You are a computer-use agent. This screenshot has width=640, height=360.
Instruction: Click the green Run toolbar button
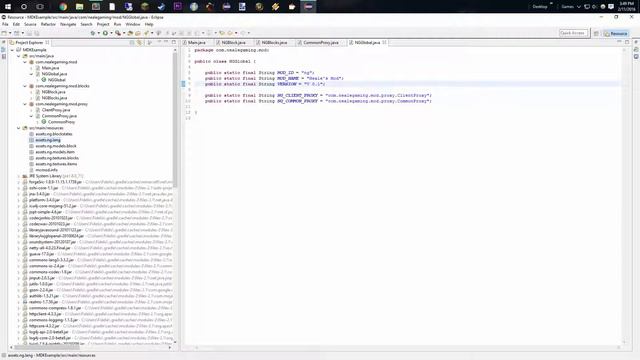coord(105,33)
